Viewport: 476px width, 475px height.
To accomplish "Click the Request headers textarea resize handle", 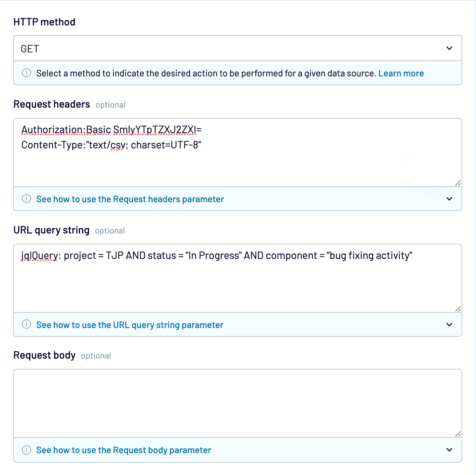I will pos(458,183).
